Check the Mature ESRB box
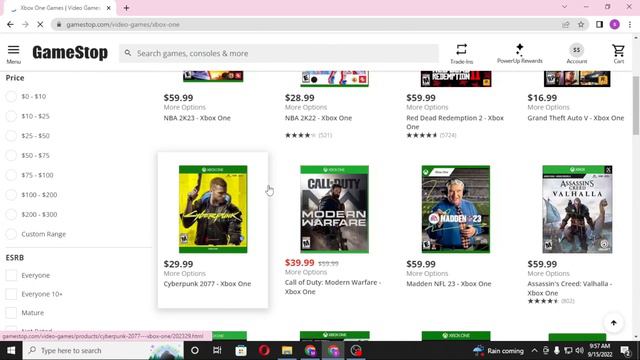 tap(11, 313)
